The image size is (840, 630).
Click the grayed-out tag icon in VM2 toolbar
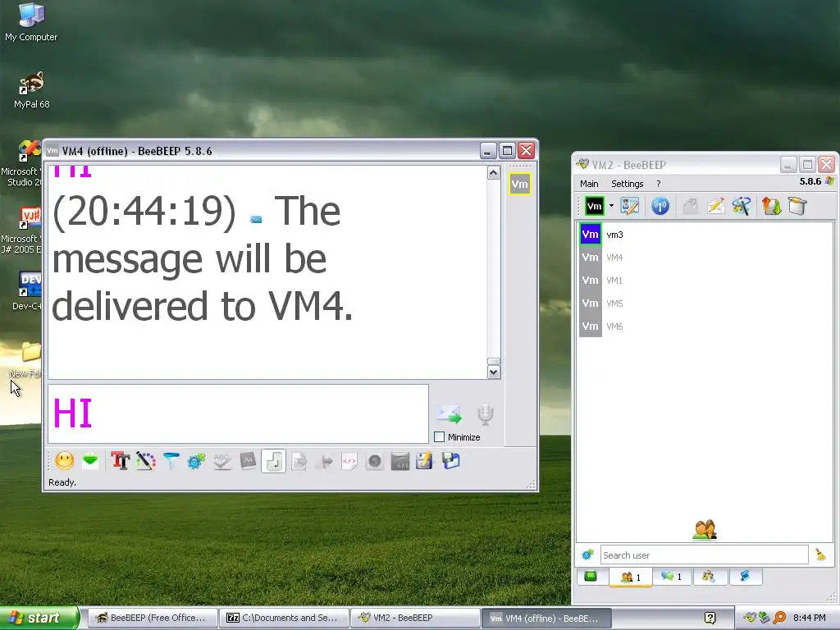691,206
